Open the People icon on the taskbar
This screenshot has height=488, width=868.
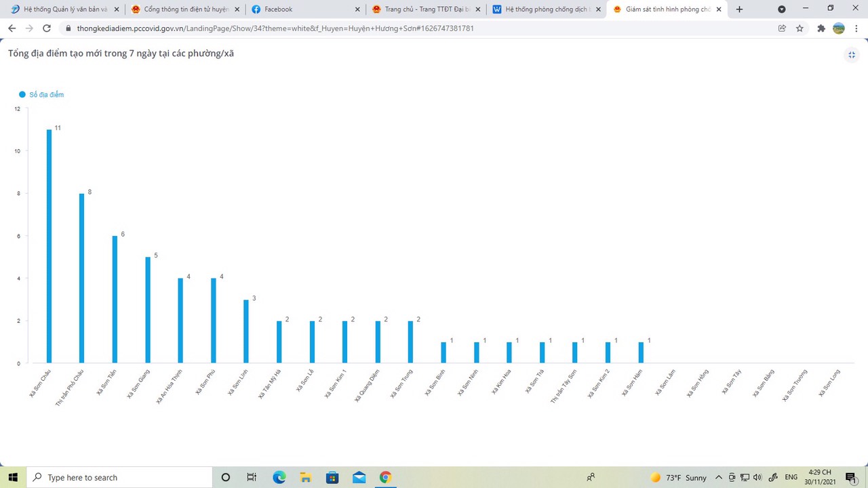click(591, 477)
